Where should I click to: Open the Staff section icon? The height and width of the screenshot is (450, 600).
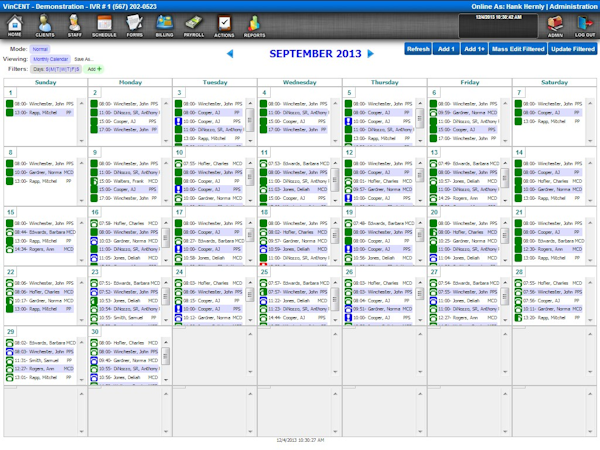pos(75,26)
